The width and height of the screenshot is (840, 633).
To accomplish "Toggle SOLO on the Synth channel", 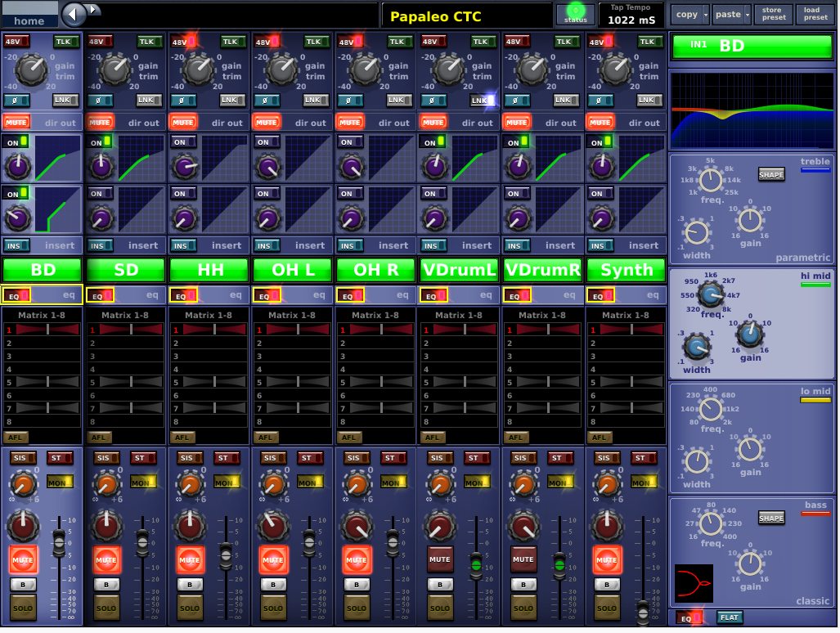I will (606, 608).
